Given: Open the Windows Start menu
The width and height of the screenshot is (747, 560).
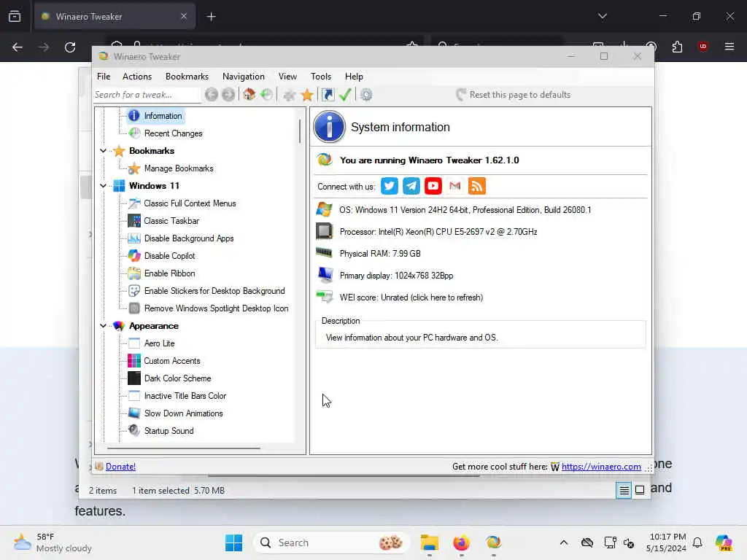Looking at the screenshot, I should [233, 542].
